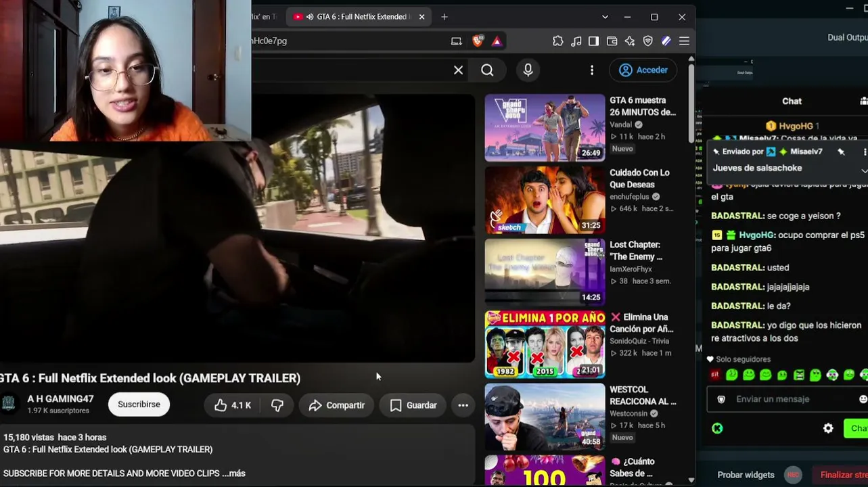Image resolution: width=868 pixels, height=487 pixels.
Task: Click the Compartir share button
Action: pyautogui.click(x=336, y=405)
